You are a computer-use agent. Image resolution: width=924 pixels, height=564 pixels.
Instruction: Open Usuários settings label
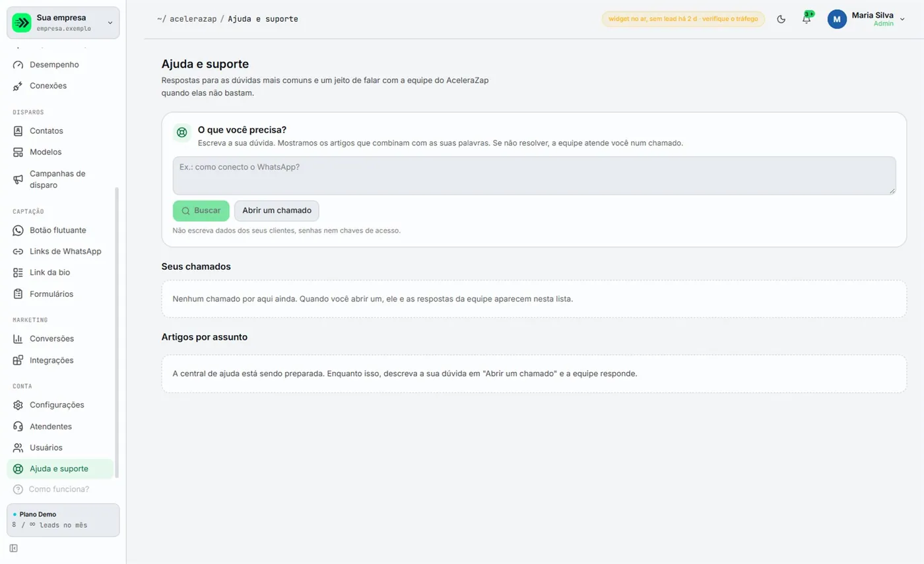[46, 447]
